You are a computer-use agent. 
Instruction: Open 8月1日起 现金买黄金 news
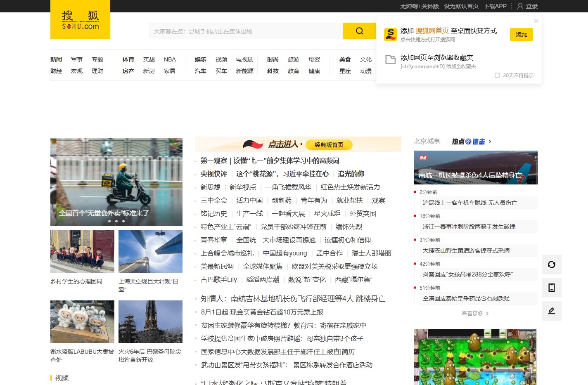(x=262, y=312)
